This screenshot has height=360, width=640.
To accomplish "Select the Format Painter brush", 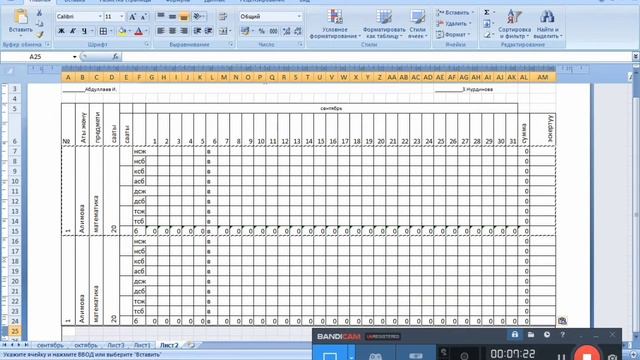I will click(x=40, y=35).
